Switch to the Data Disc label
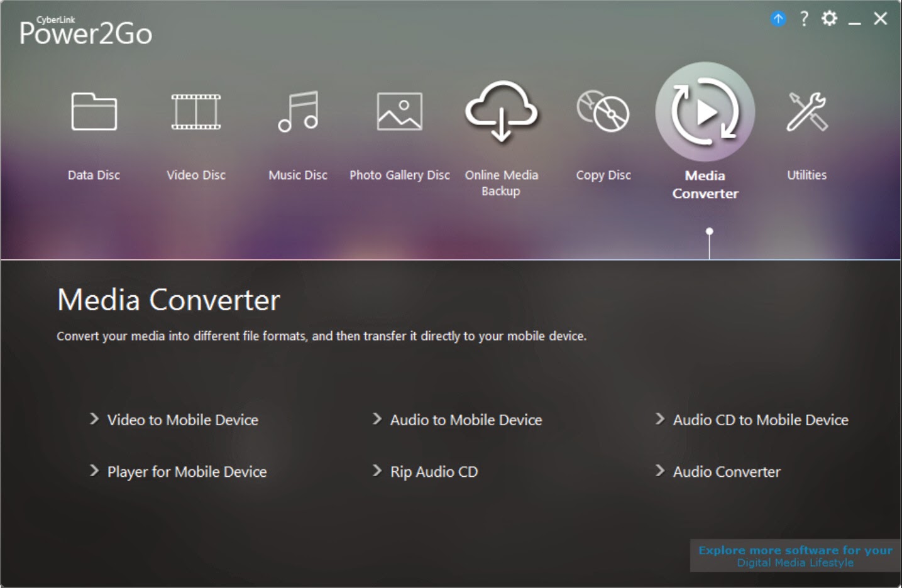The height and width of the screenshot is (588, 902). tap(94, 175)
